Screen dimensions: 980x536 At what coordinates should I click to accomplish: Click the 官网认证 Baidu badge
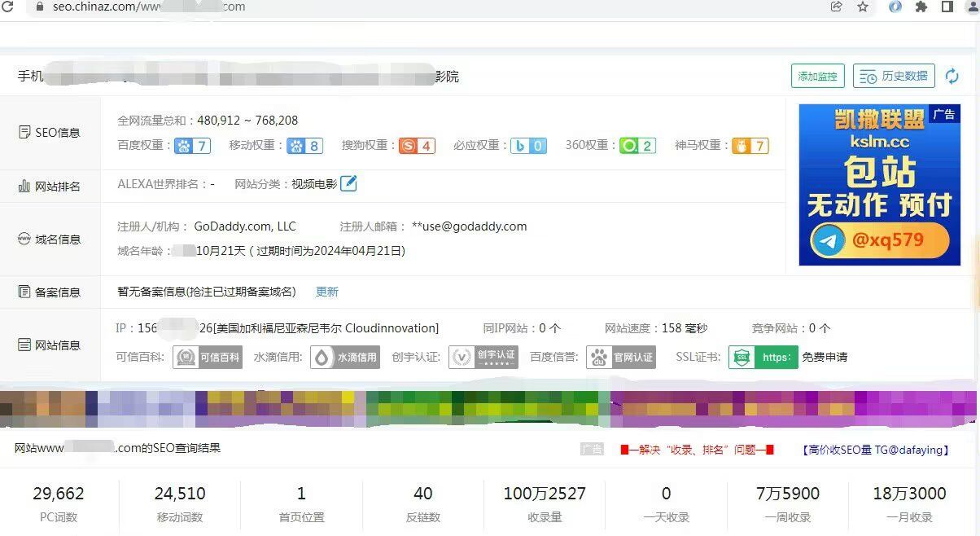pos(621,357)
